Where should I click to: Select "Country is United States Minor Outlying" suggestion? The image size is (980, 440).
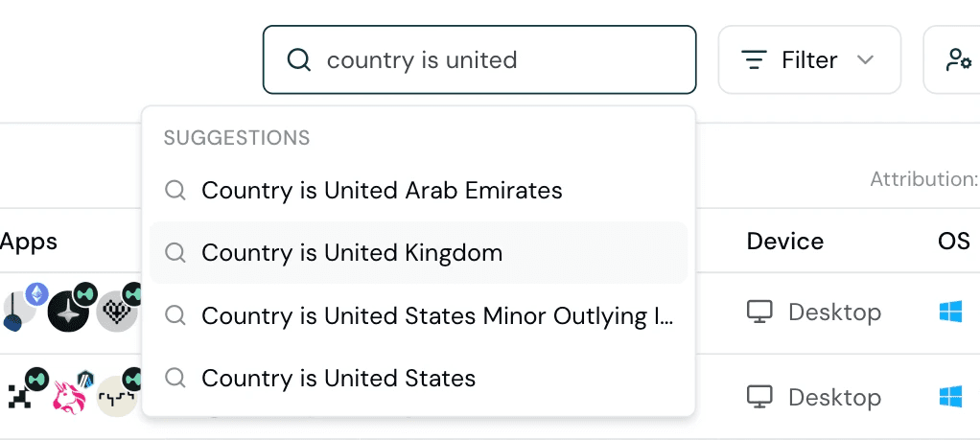[x=419, y=315]
